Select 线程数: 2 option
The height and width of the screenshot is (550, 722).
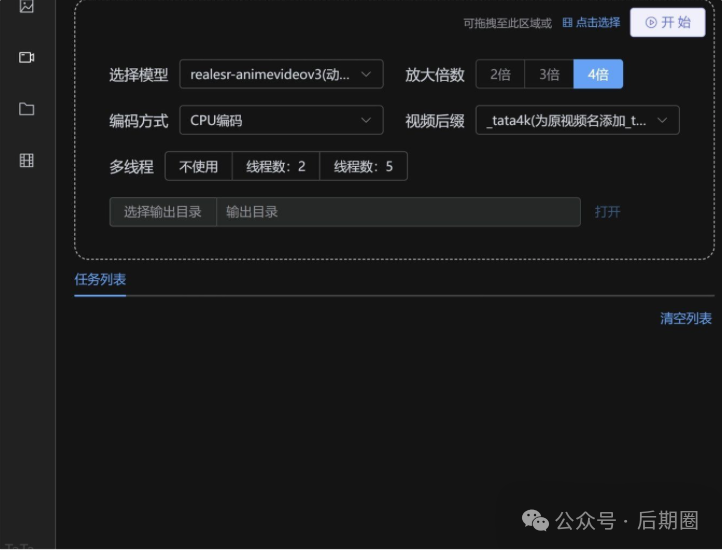pyautogui.click(x=276, y=166)
